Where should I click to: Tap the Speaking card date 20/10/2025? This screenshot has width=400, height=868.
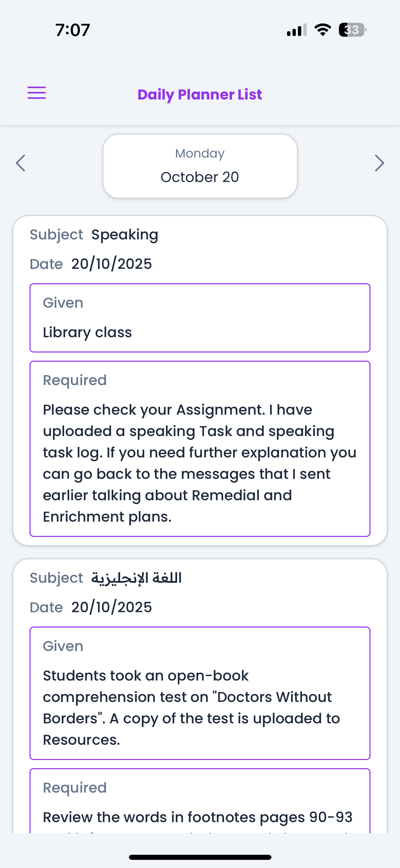click(x=111, y=264)
